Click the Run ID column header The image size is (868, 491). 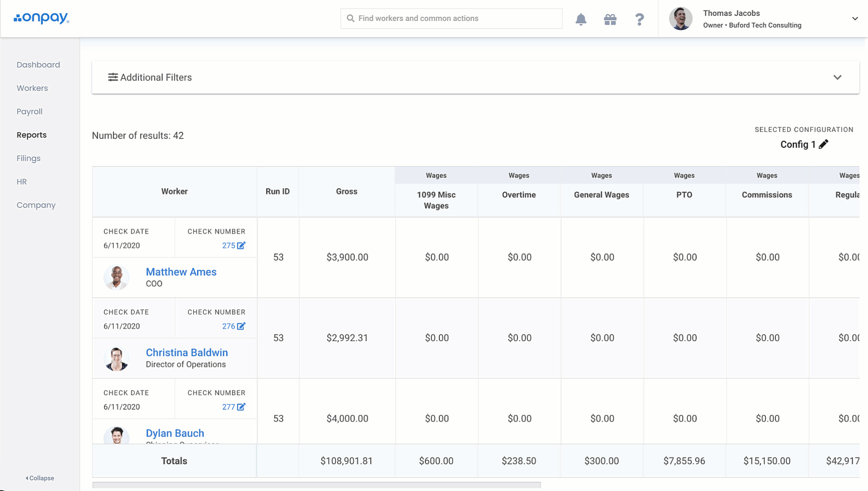278,191
